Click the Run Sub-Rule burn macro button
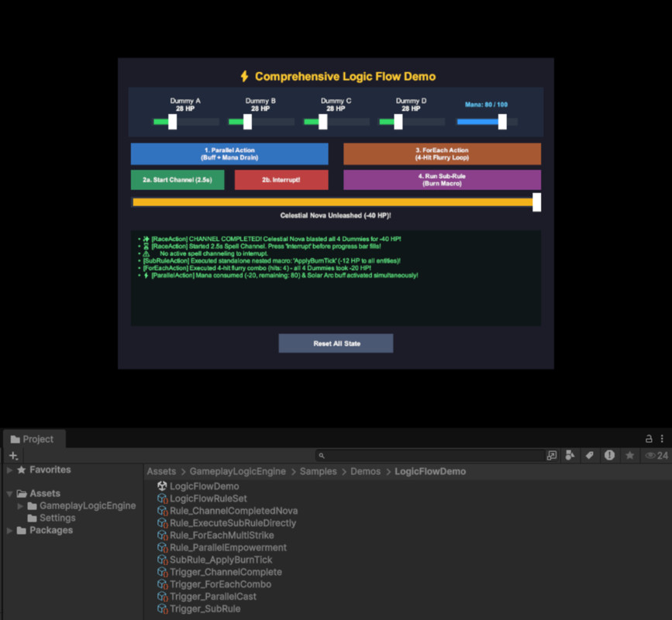 442,180
